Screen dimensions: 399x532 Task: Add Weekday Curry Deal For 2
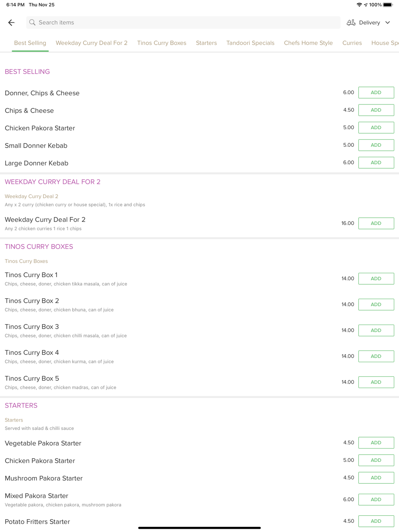pos(376,223)
